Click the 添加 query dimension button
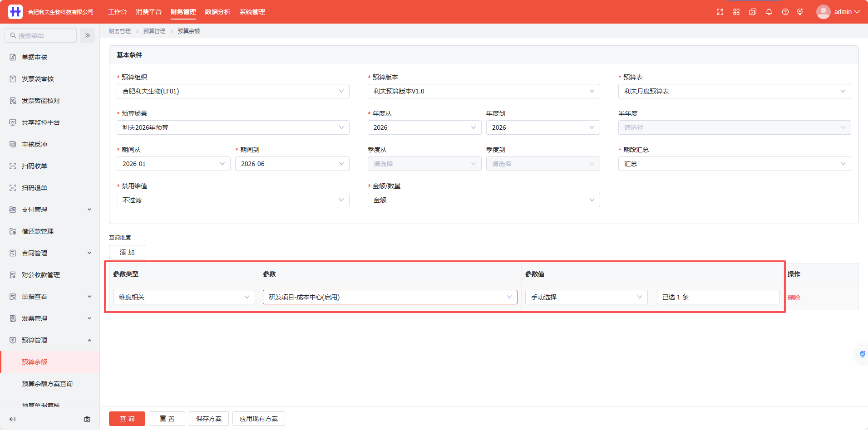 (127, 252)
